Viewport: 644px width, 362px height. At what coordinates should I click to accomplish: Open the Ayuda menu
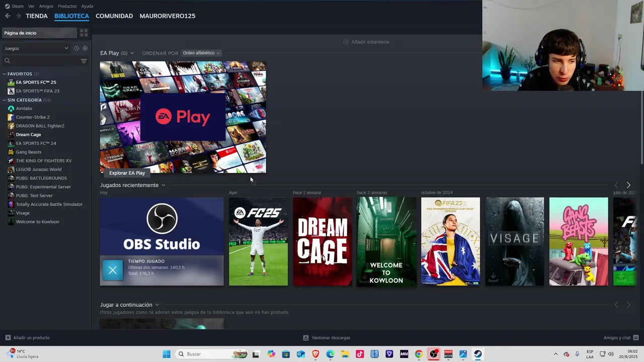click(x=87, y=6)
